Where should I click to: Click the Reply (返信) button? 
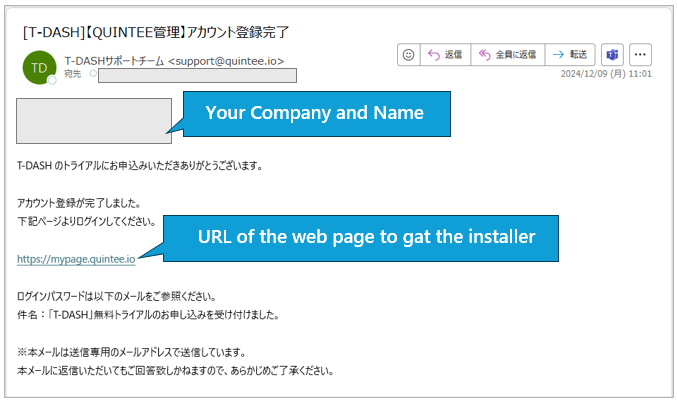(x=446, y=54)
